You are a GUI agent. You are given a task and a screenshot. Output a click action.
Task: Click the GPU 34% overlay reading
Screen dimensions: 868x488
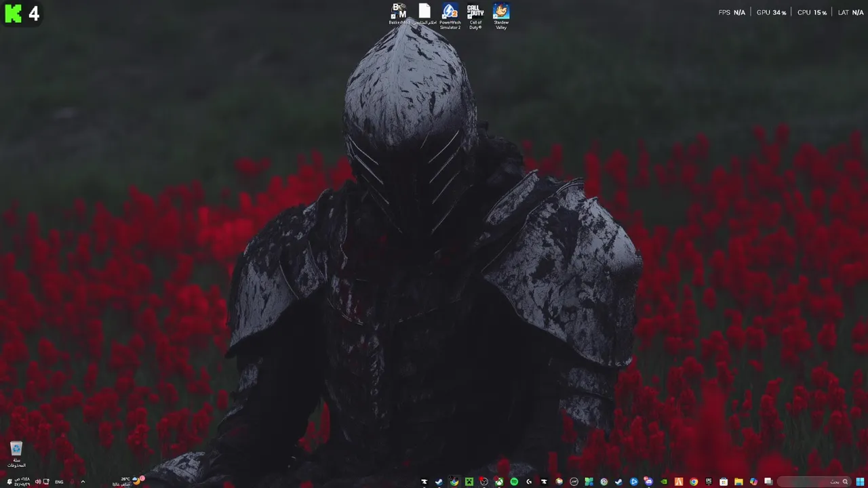(772, 12)
